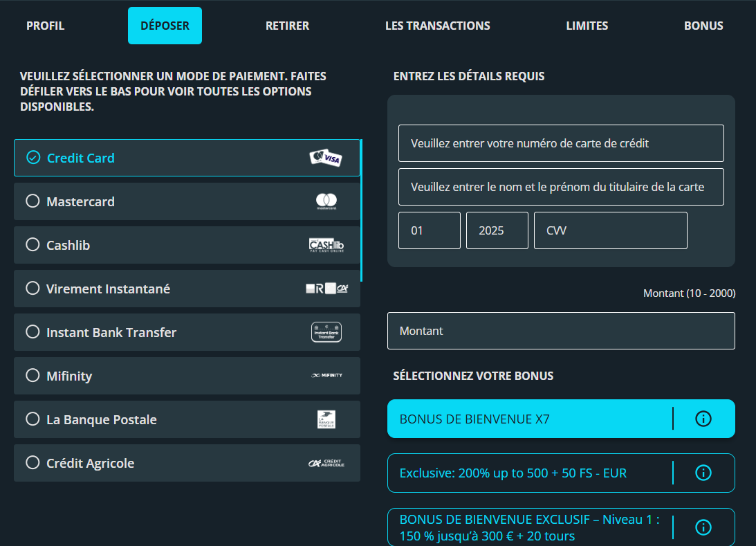
Task: Click the Mifinity logo icon
Action: pos(326,376)
